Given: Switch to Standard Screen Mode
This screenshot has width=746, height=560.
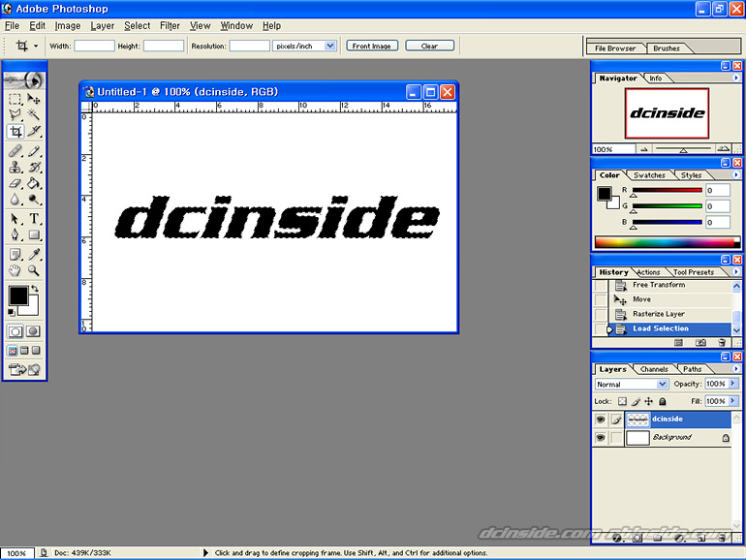Looking at the screenshot, I should 13,351.
